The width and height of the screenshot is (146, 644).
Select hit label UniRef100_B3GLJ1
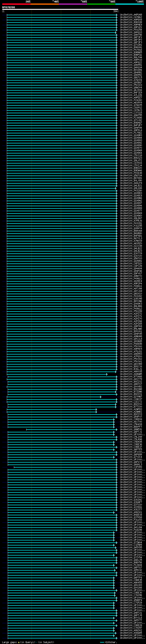click(x=131, y=369)
